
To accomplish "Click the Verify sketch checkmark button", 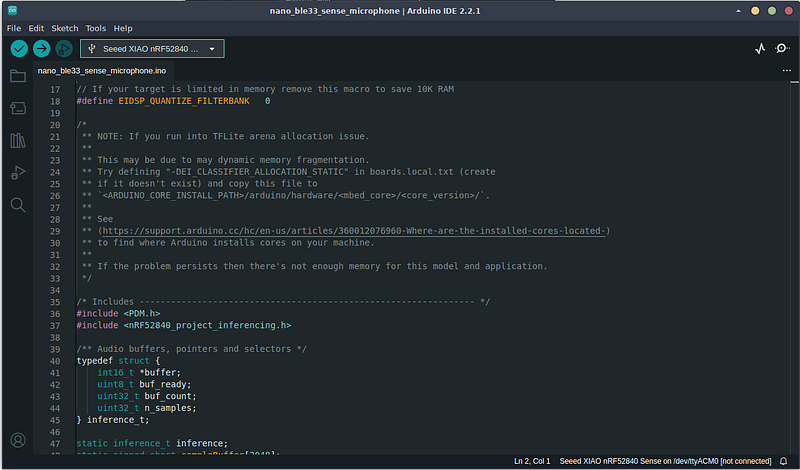I will tap(19, 49).
